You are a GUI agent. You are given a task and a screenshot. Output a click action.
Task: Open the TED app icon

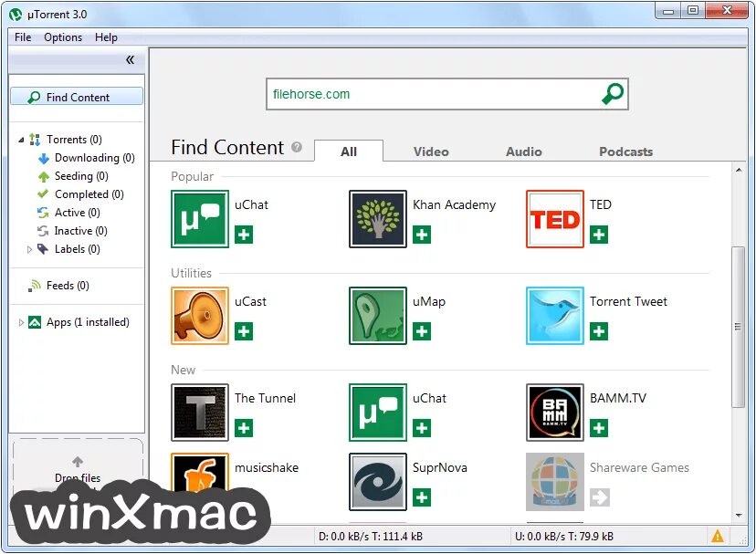[x=555, y=219]
